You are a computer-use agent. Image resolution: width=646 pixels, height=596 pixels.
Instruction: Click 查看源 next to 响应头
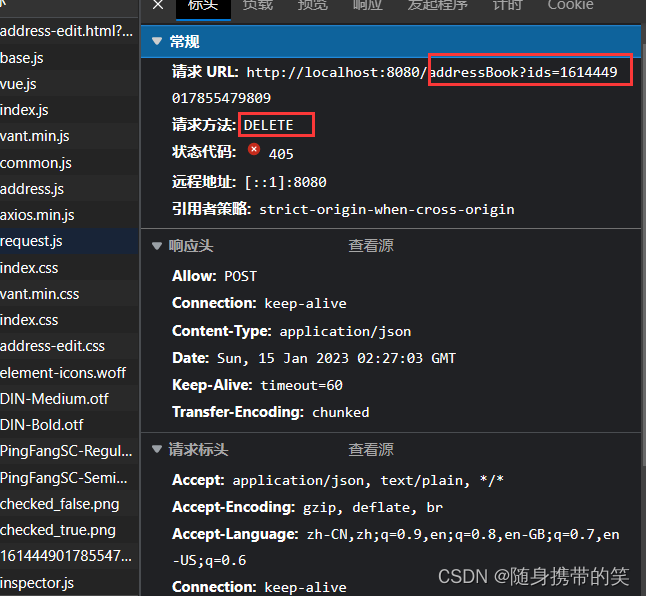click(x=371, y=245)
